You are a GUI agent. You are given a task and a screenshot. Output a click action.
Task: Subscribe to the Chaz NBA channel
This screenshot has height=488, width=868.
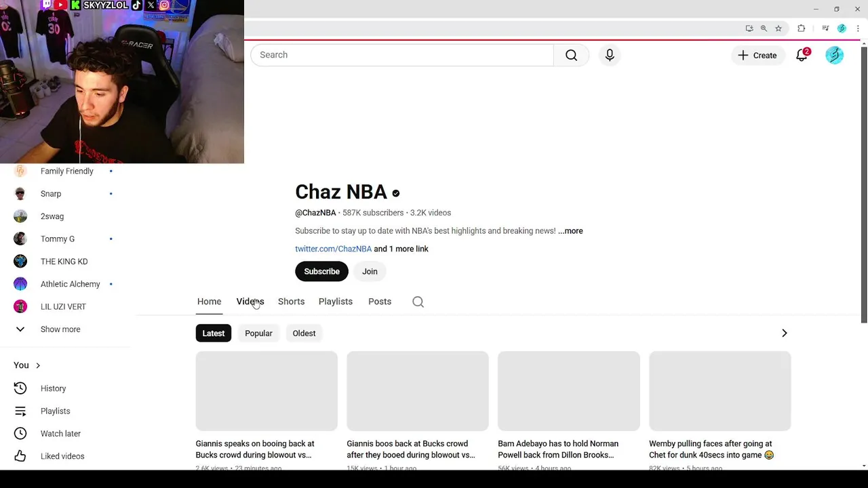[x=321, y=271]
